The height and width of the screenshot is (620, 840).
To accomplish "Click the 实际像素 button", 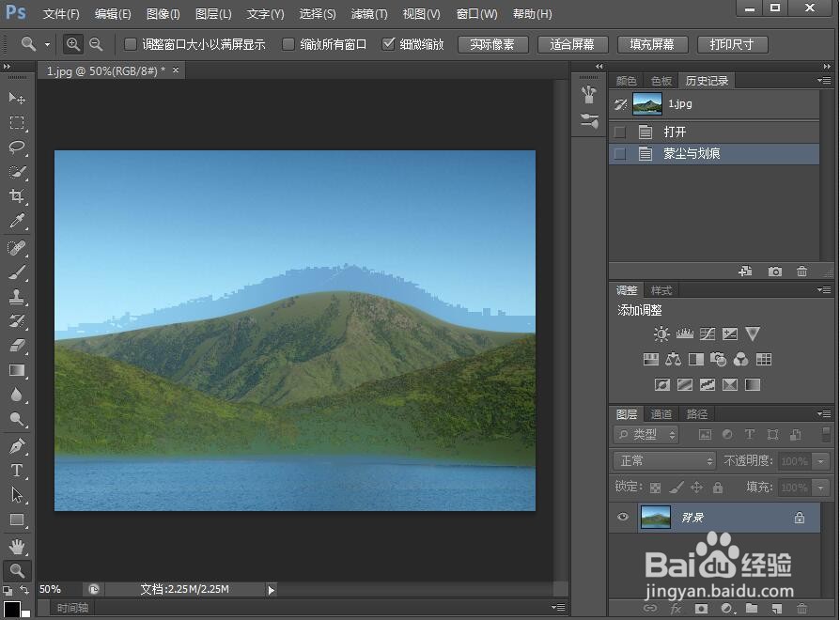I will coord(493,44).
